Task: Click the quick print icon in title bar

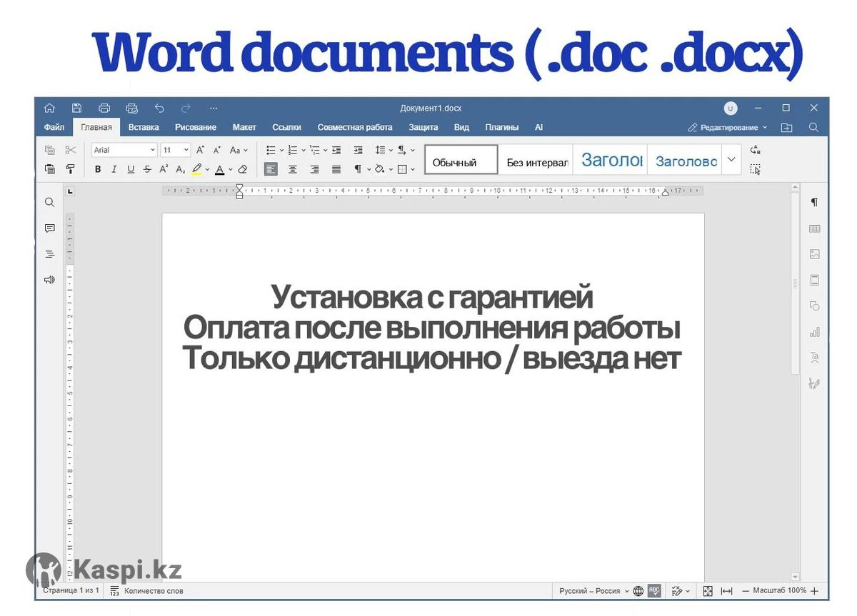Action: click(131, 108)
